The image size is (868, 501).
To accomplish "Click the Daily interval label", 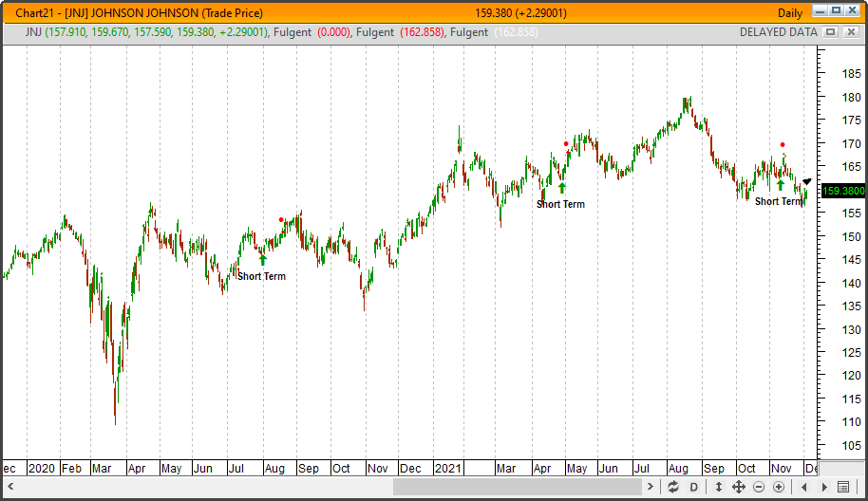I will pos(790,13).
